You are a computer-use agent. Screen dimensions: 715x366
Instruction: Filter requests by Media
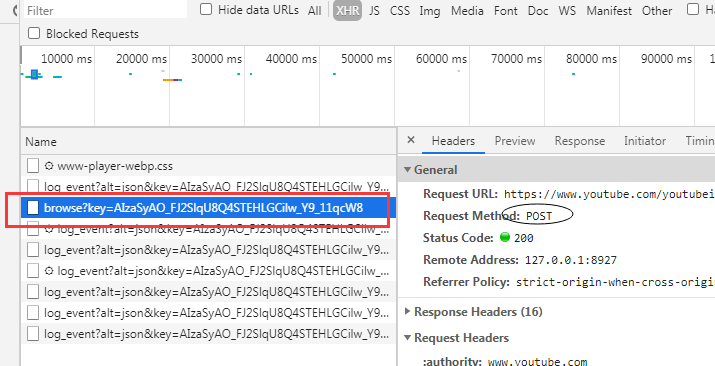coord(467,10)
